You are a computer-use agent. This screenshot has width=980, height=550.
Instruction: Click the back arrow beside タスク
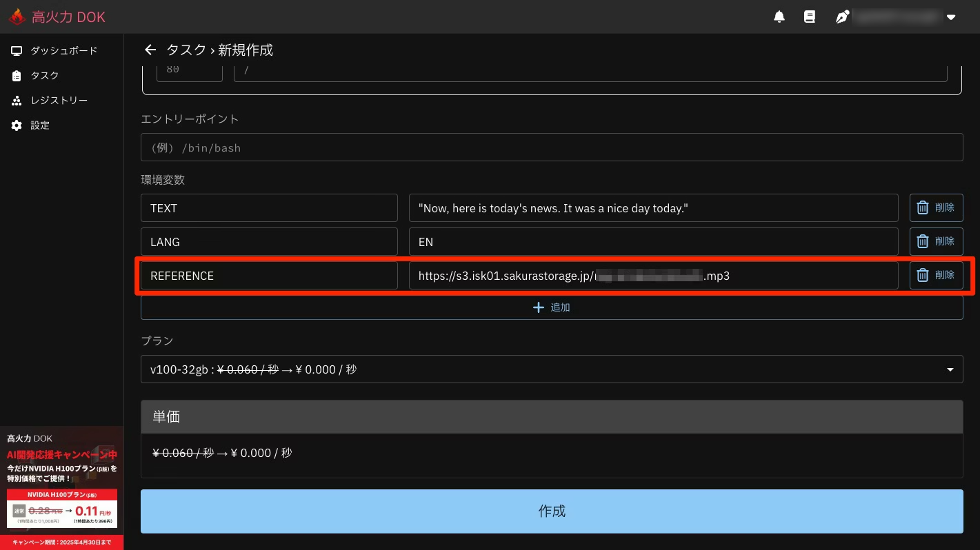pos(150,50)
